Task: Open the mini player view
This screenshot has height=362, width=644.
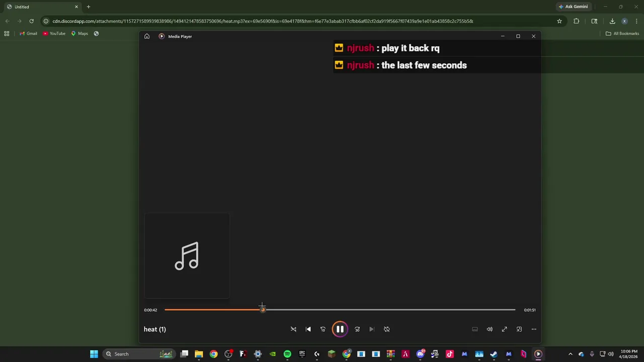Action: (x=519, y=329)
